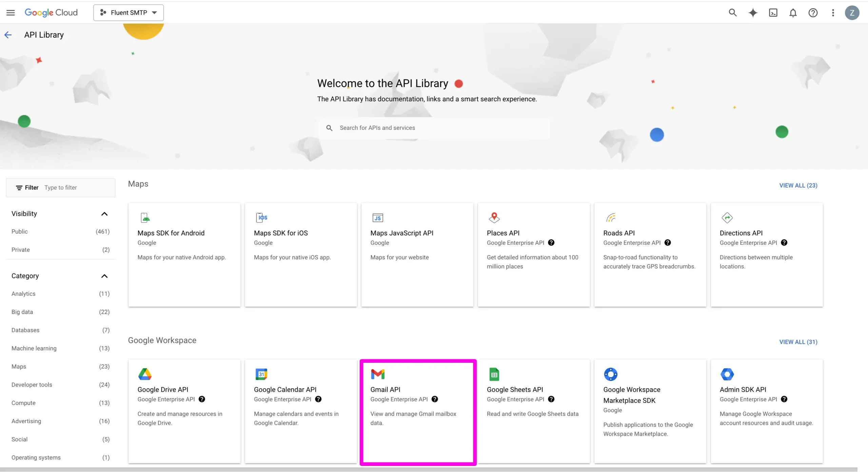Click VIEW ALL 23 Maps APIs link
868x472 pixels.
[798, 185]
